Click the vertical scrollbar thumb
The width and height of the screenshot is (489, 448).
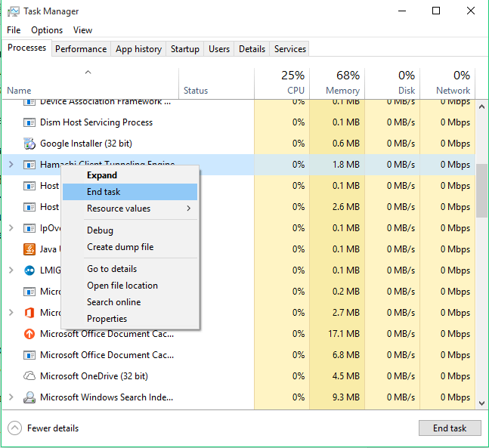(481, 189)
